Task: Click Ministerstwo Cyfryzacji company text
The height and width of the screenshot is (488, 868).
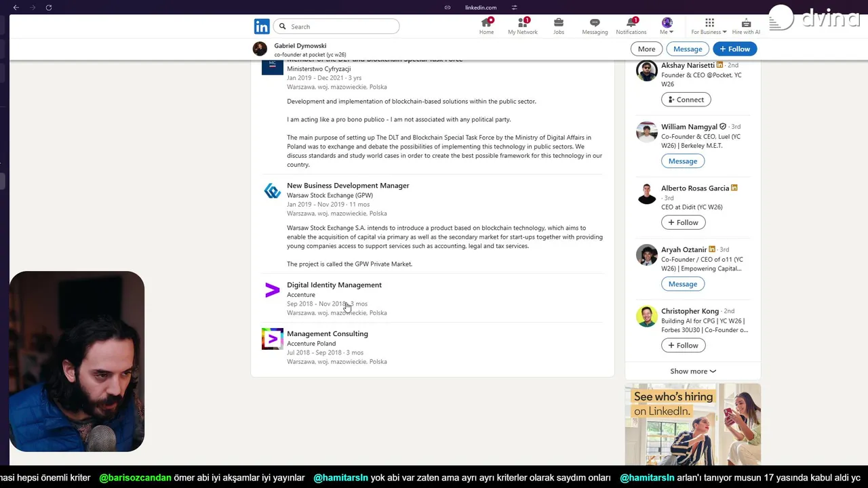Action: (319, 68)
